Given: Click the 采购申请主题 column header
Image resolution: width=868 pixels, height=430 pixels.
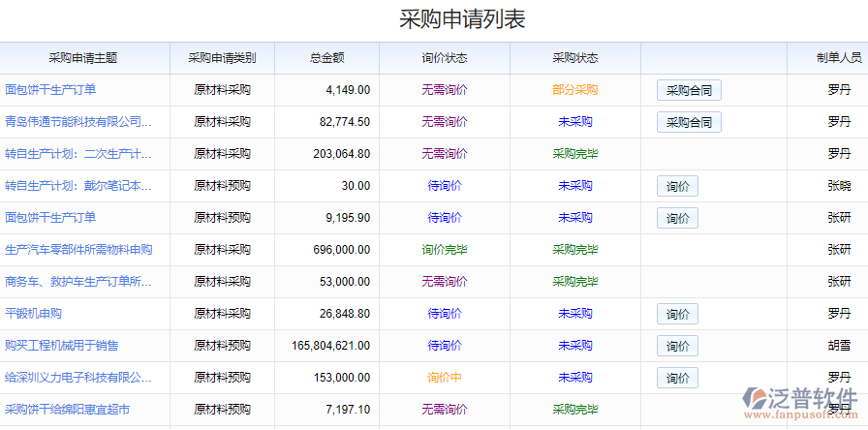Looking at the screenshot, I should [x=83, y=58].
